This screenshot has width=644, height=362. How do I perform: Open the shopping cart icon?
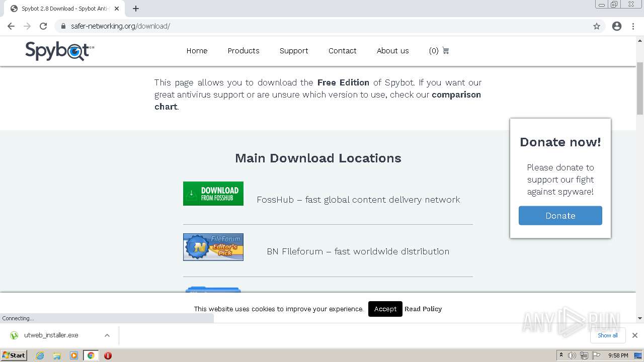(445, 51)
